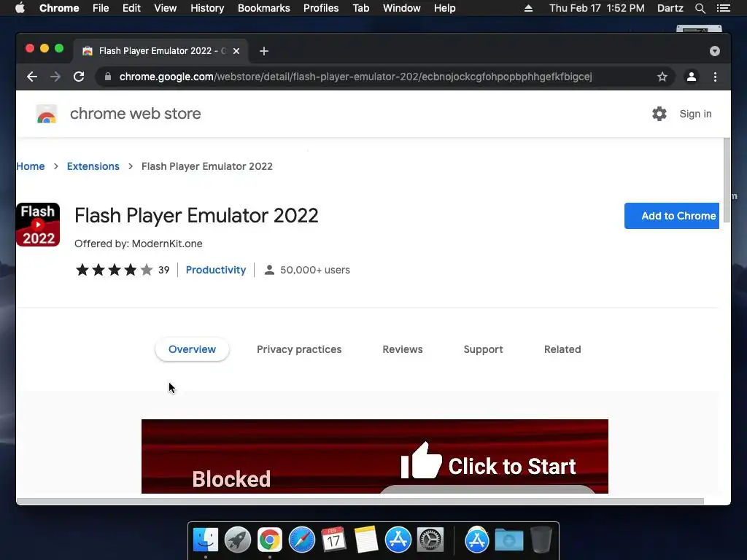Click the address bar URL
The height and width of the screenshot is (560, 747).
355,77
